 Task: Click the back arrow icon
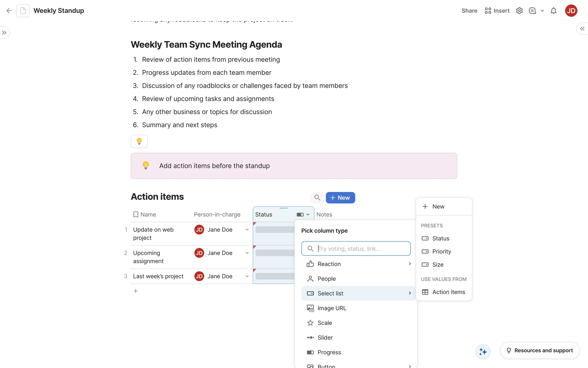tap(9, 11)
